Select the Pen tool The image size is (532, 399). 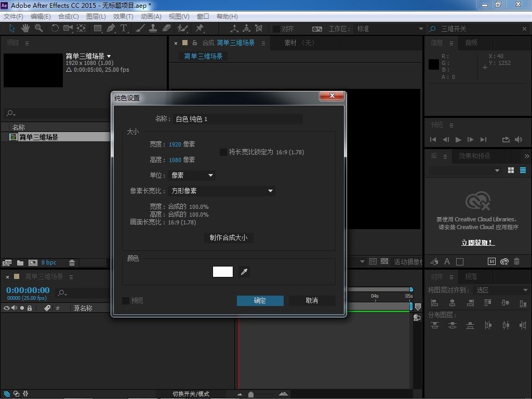click(111, 28)
